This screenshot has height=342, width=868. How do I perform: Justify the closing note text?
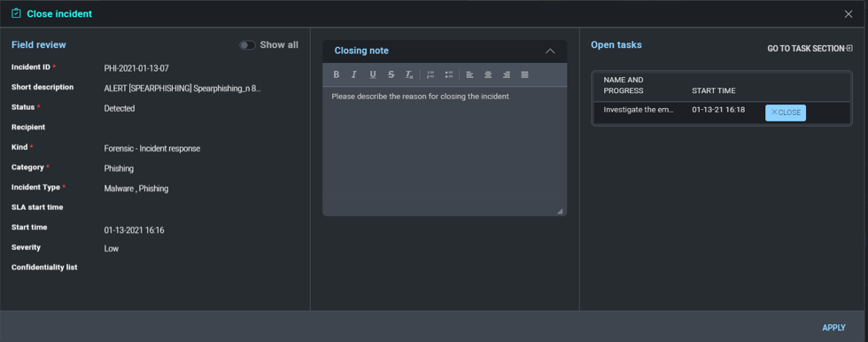[x=524, y=74]
